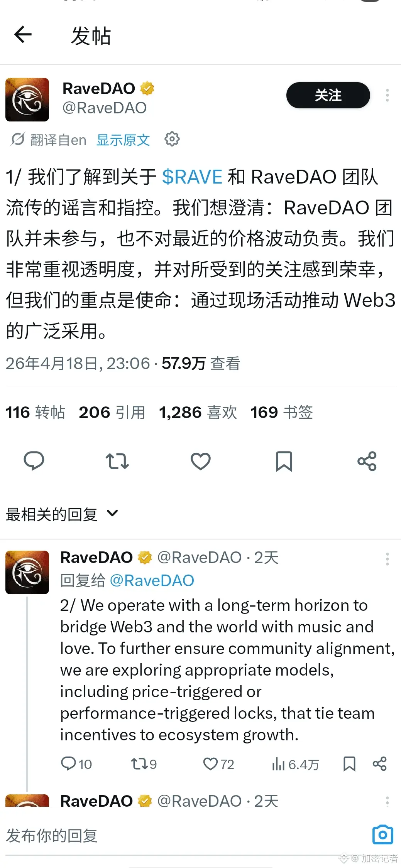Image resolution: width=401 pixels, height=868 pixels.
Task: Open more options for the main post
Action: (x=387, y=95)
